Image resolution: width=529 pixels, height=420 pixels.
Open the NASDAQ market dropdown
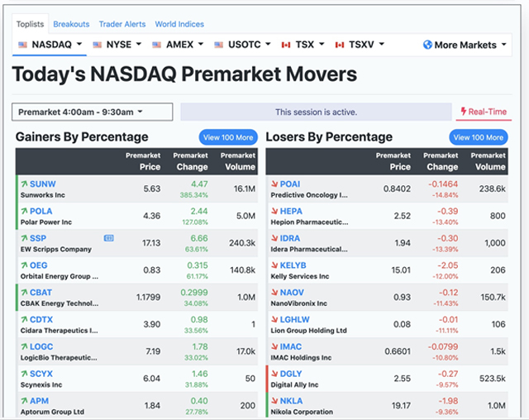[x=51, y=45]
